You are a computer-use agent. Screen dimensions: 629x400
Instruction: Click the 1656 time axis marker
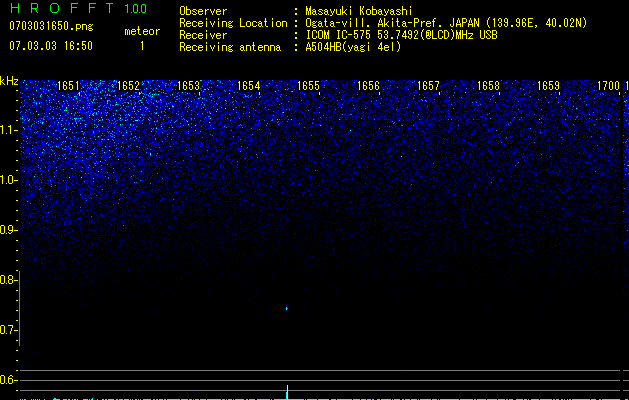tap(368, 86)
